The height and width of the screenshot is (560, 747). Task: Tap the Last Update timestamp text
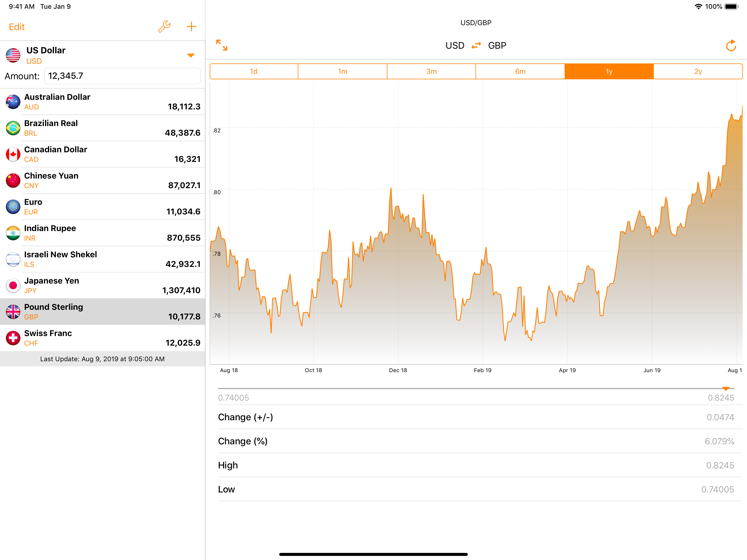click(x=102, y=359)
